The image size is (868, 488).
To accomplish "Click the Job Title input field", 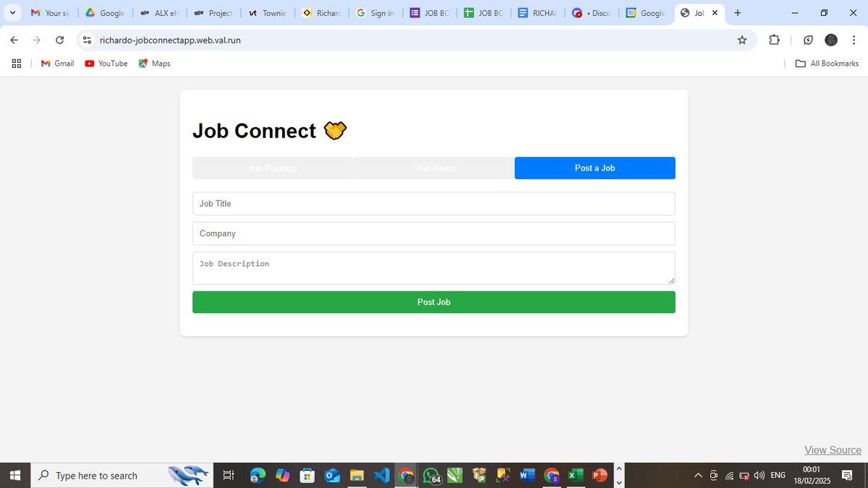I will (434, 204).
